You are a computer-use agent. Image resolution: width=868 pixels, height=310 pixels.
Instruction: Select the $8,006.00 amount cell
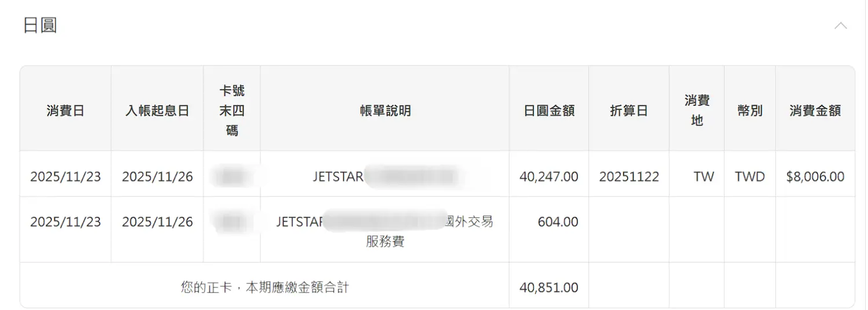[x=815, y=176]
